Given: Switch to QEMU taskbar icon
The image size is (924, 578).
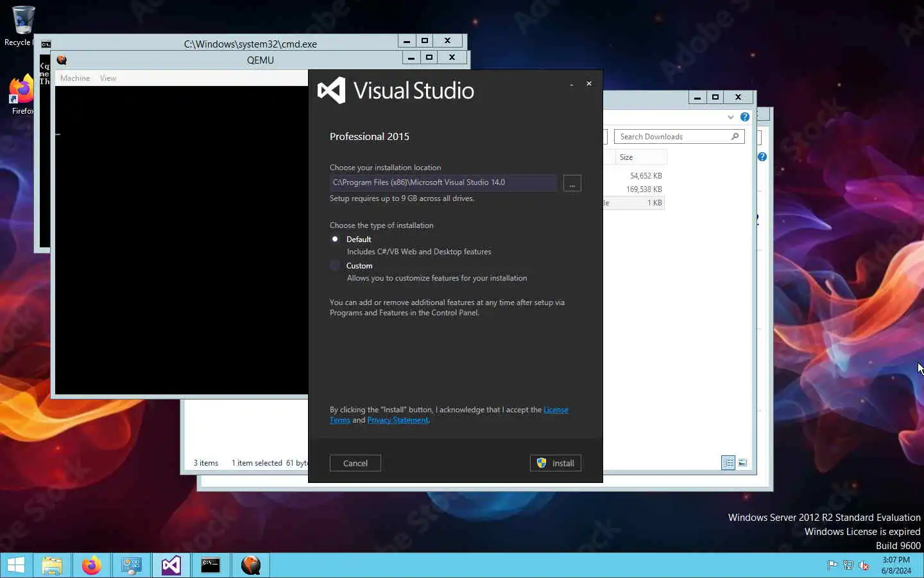Looking at the screenshot, I should [x=251, y=565].
